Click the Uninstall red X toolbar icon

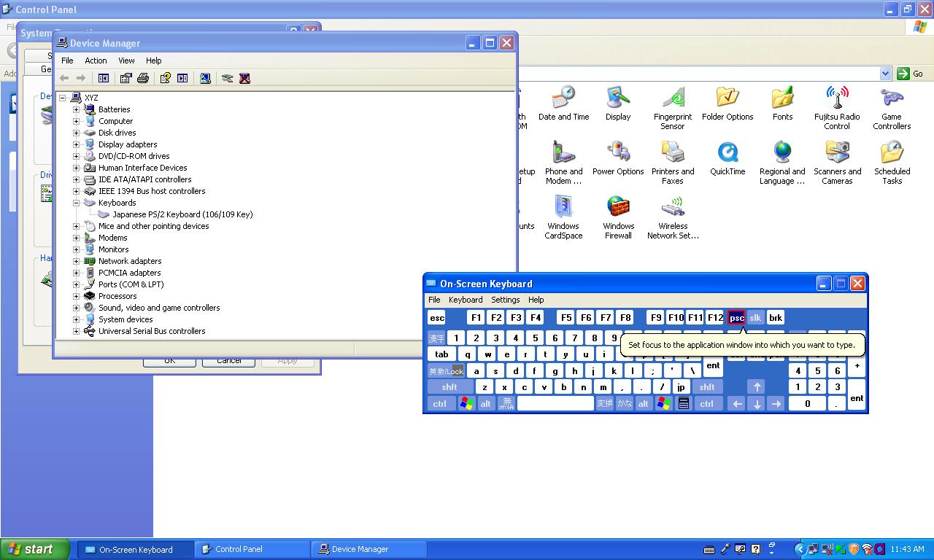click(244, 78)
